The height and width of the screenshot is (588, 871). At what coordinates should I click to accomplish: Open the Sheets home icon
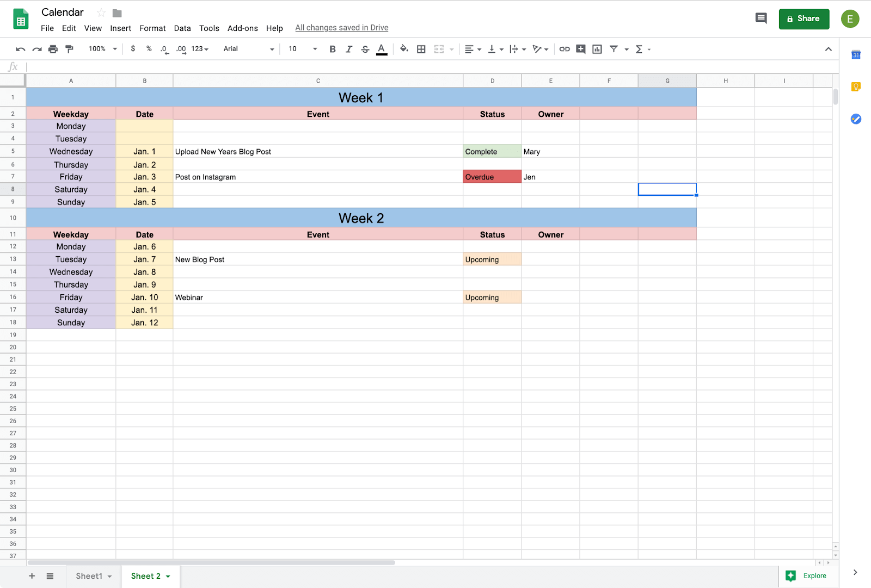click(x=21, y=19)
